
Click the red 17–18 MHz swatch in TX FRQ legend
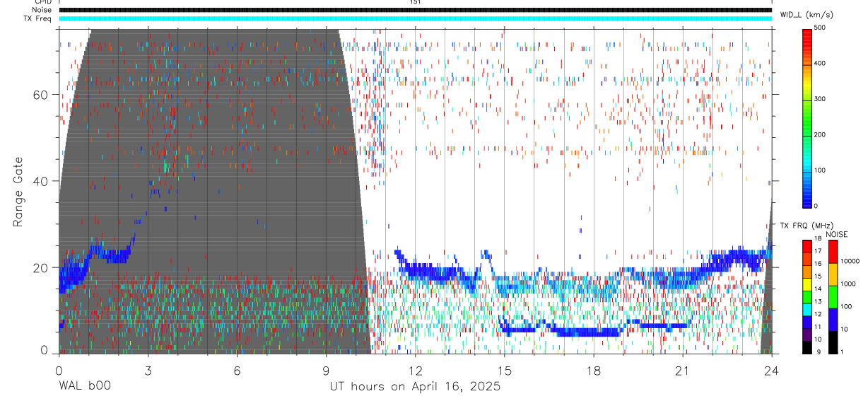(x=807, y=247)
